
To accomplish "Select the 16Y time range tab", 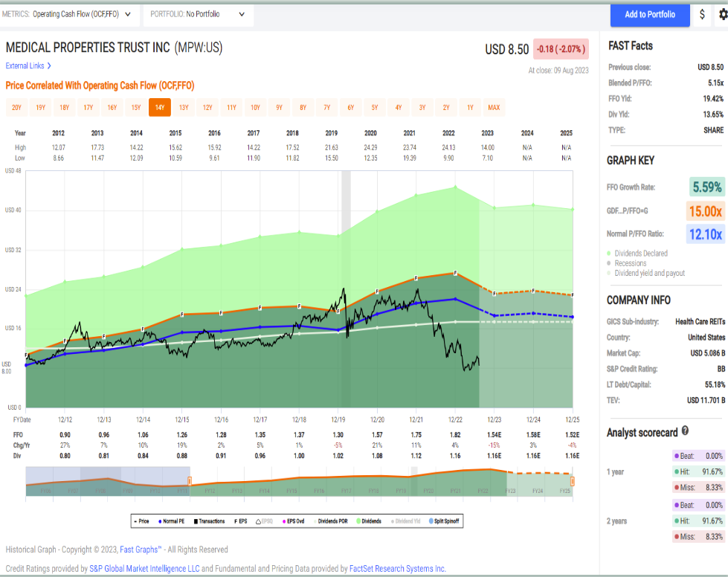I will (x=112, y=107).
